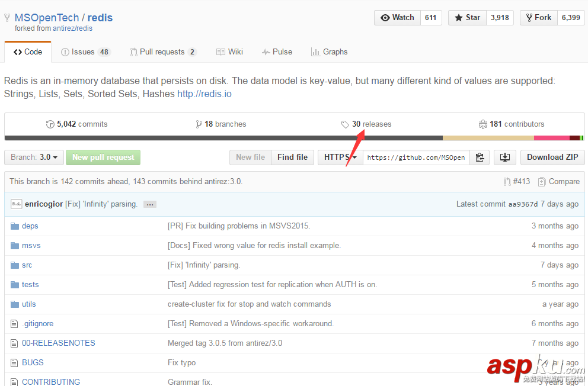
Task: View the 6,399 forks count
Action: (571, 18)
